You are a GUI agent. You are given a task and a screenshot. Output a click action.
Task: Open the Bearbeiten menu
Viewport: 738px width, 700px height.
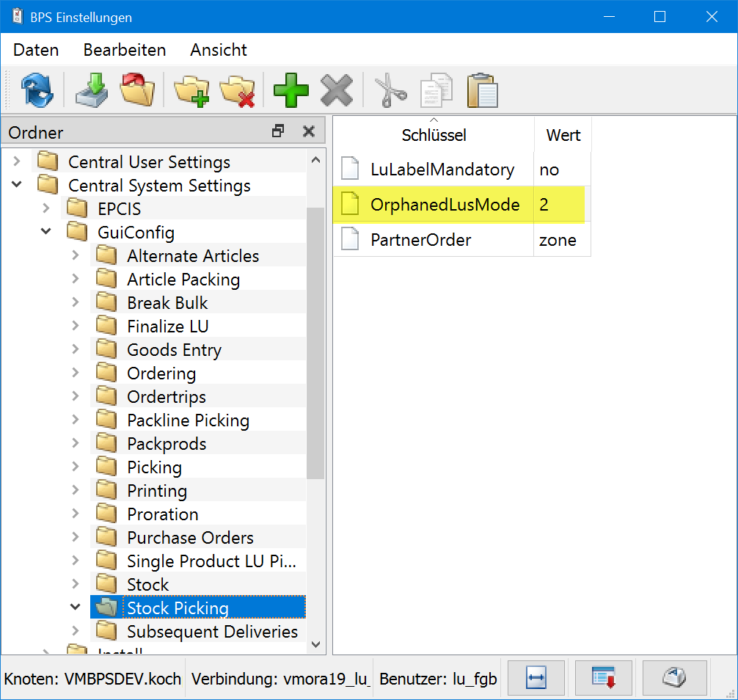pyautogui.click(x=125, y=50)
